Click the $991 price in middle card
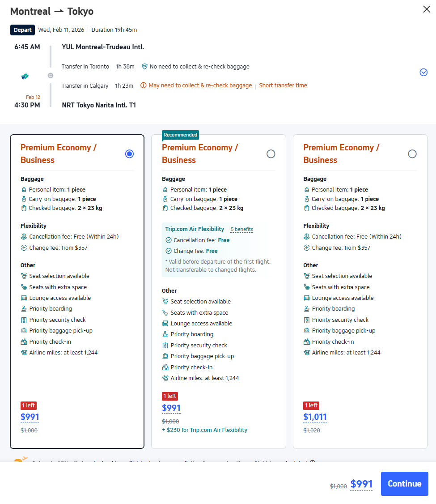Viewport: 436px width, 504px height. [171, 408]
